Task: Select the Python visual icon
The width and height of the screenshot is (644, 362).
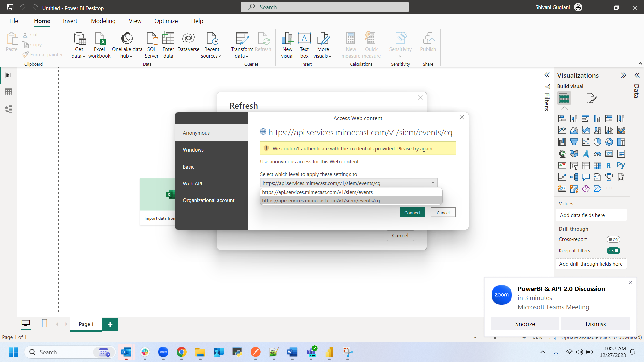Action: (621, 165)
